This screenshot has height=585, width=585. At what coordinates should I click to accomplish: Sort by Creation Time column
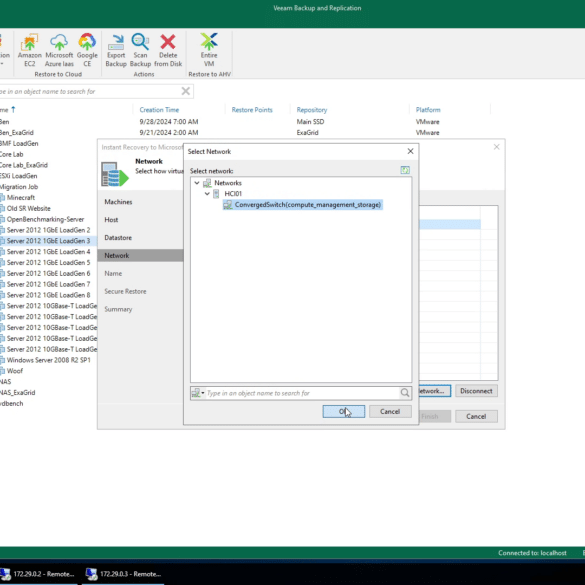tap(159, 110)
